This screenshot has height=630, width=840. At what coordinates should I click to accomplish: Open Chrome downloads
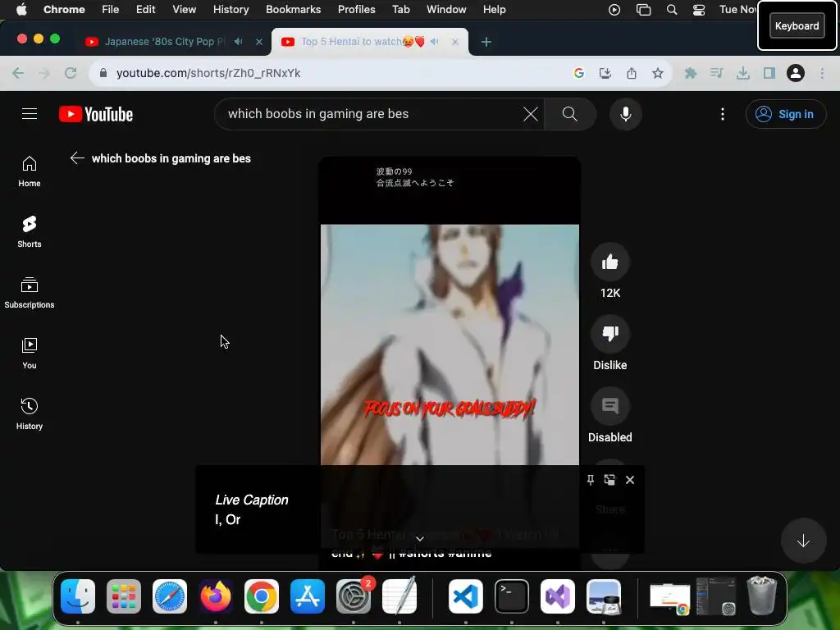coord(742,73)
